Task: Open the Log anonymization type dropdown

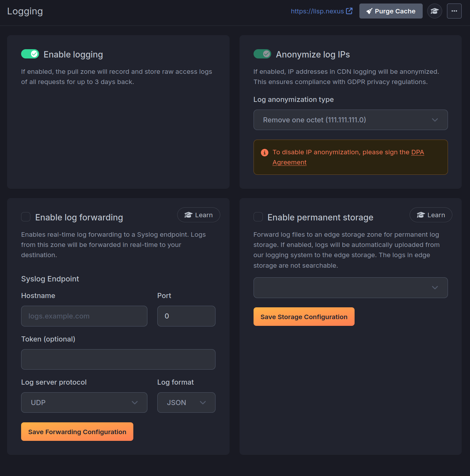Action: click(x=350, y=120)
